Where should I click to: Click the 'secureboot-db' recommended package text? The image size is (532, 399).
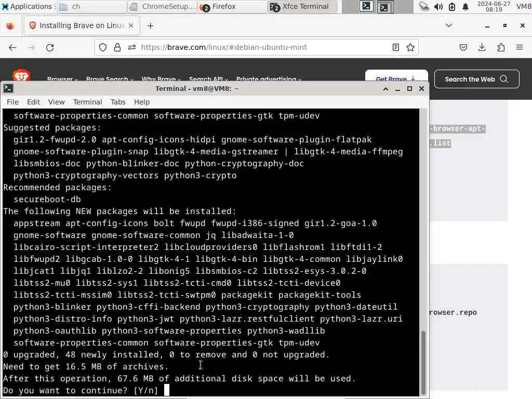47,199
